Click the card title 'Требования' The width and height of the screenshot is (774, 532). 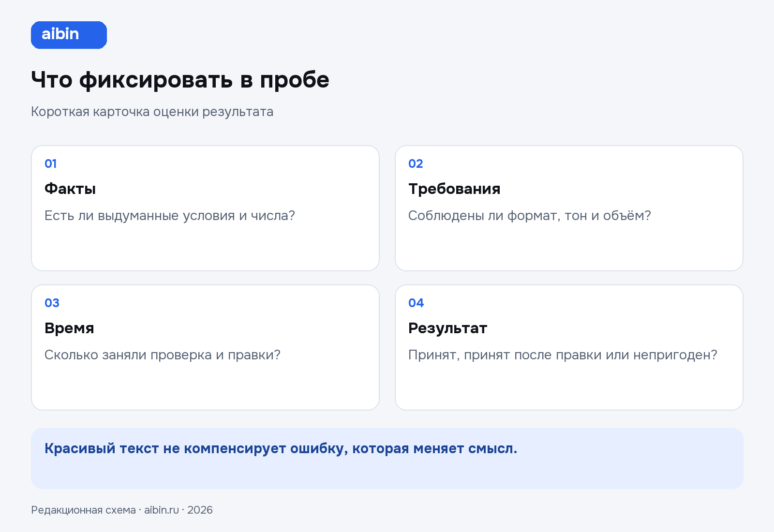(x=454, y=189)
